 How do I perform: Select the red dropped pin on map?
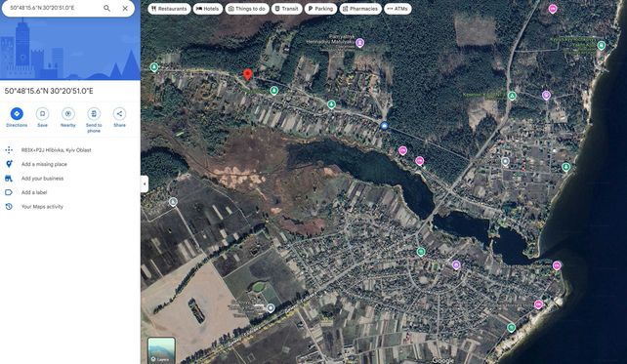click(248, 74)
